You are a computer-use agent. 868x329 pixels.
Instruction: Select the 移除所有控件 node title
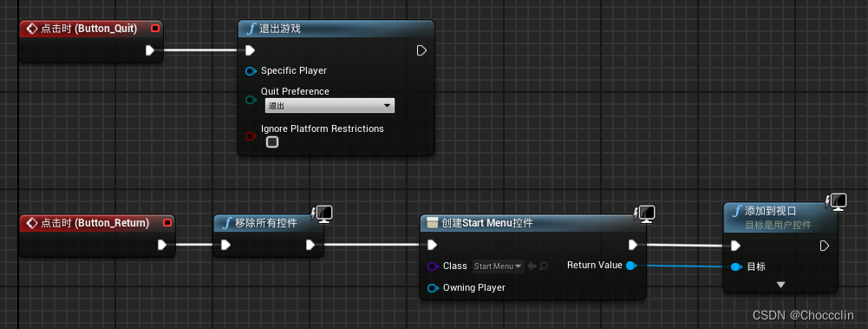pyautogui.click(x=266, y=224)
